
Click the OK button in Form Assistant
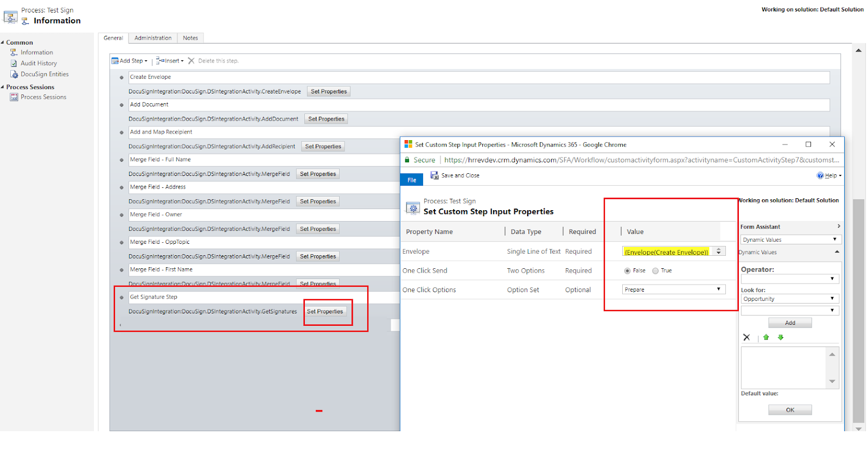pyautogui.click(x=790, y=410)
